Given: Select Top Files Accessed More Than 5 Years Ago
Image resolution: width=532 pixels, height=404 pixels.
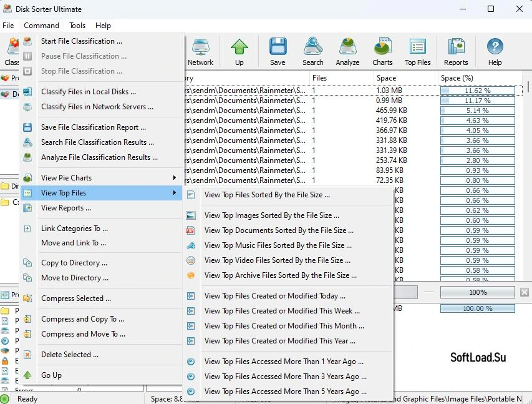Looking at the screenshot, I should [288, 392].
